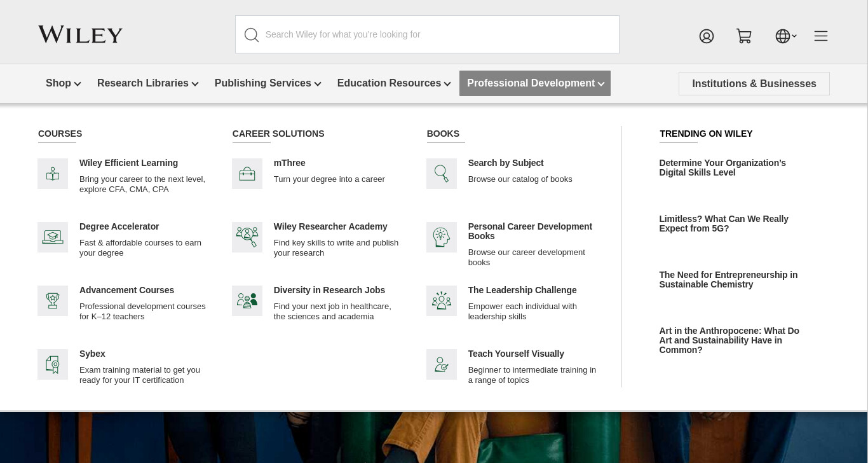This screenshot has width=868, height=463.
Task: Click the search magnifier icon
Action: tap(252, 35)
